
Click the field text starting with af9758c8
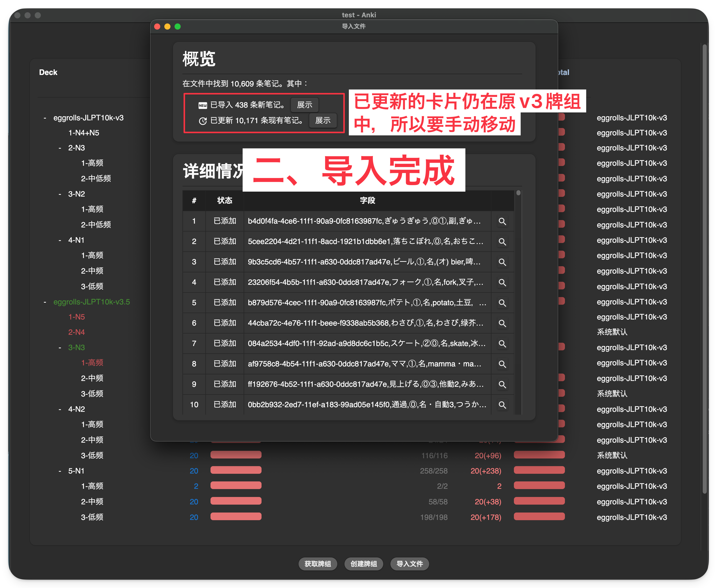365,364
